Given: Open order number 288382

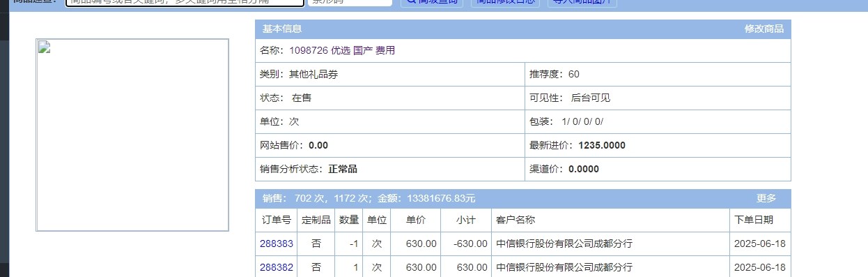Looking at the screenshot, I should [277, 268].
